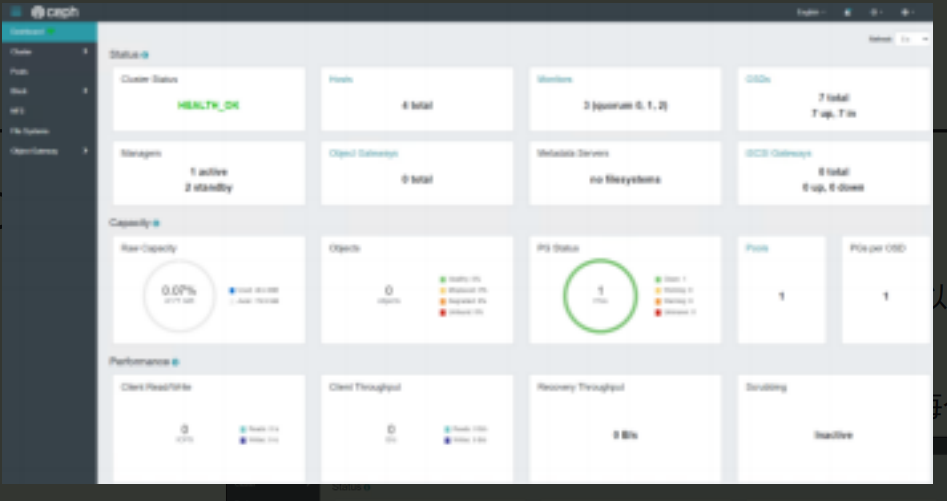Expand the Block sidebar menu
This screenshot has height=501, width=947.
(x=49, y=91)
